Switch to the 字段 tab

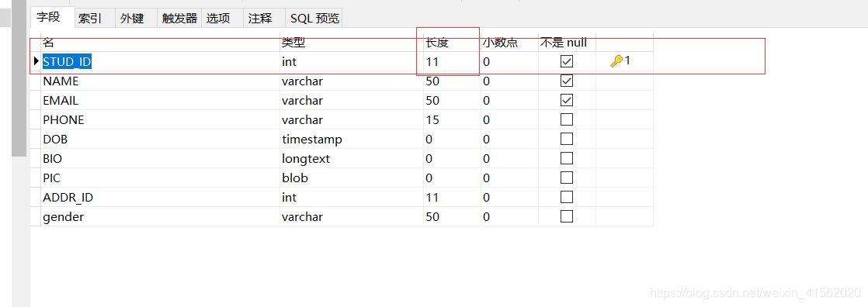point(52,18)
